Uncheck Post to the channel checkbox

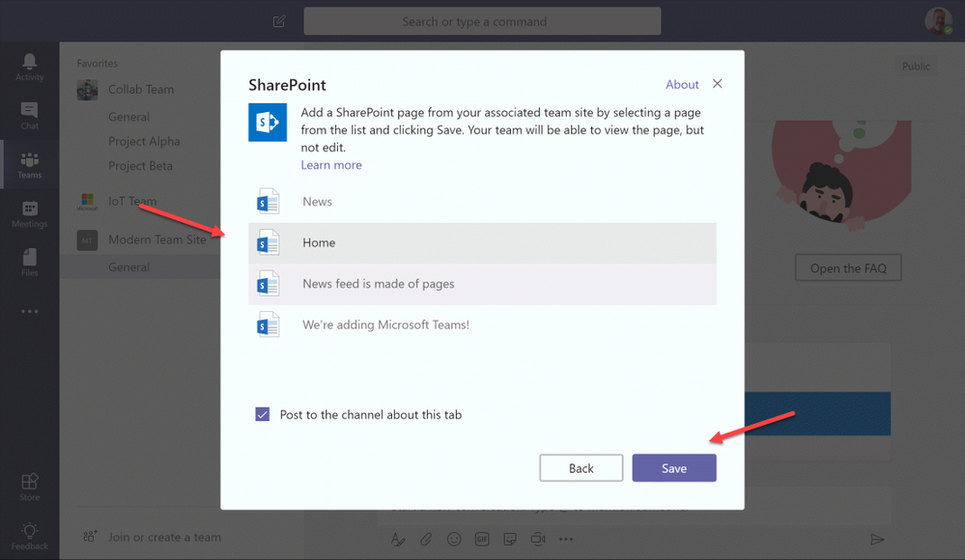[x=263, y=414]
